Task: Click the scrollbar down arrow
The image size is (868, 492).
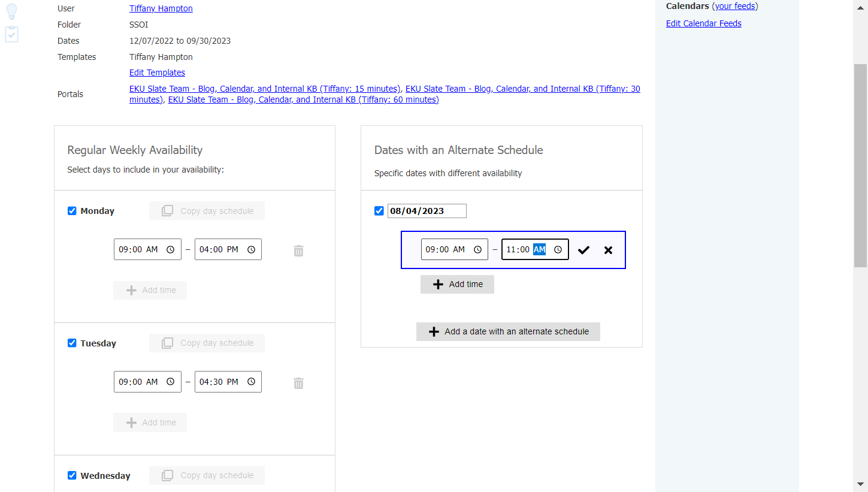Action: (x=860, y=484)
